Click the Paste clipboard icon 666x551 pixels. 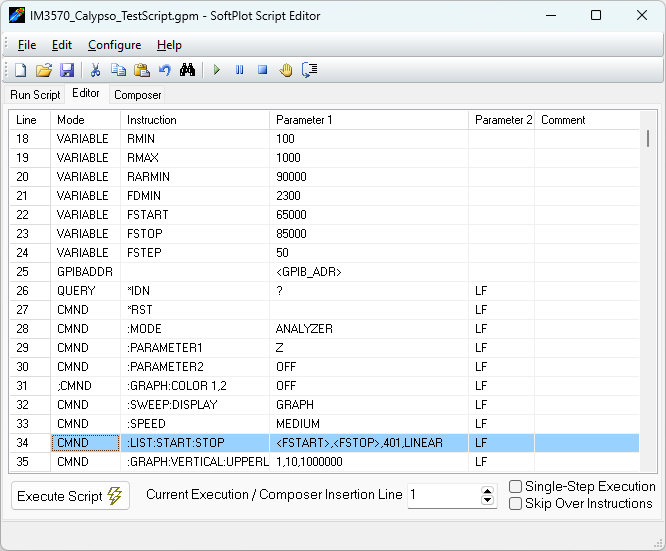[142, 70]
